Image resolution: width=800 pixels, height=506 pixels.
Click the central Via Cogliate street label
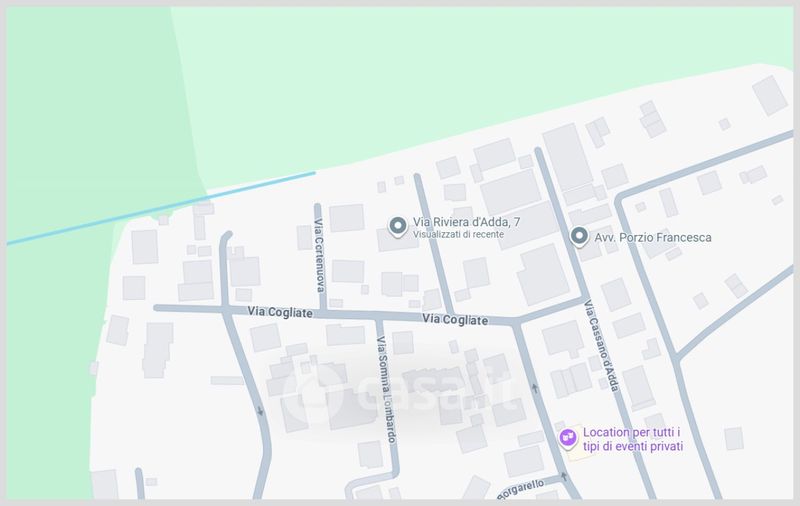coord(455,320)
